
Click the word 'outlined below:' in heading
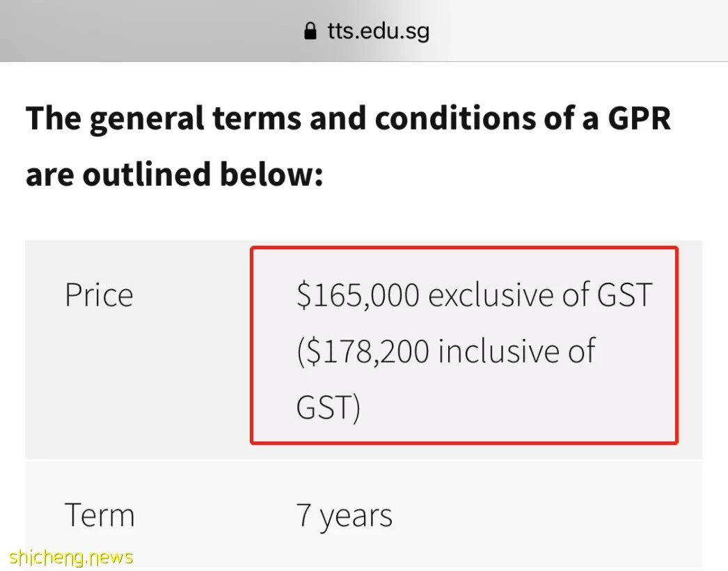203,174
